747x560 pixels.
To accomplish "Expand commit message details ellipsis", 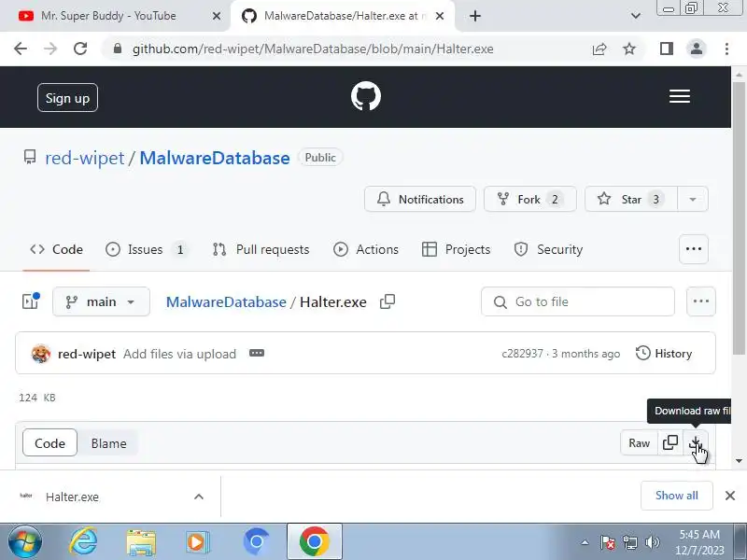I will 256,354.
